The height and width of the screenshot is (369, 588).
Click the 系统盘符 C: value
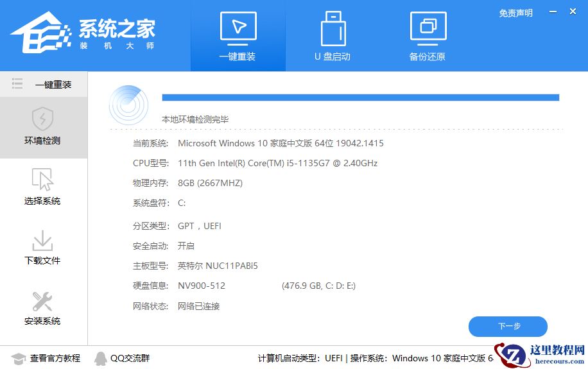point(182,203)
